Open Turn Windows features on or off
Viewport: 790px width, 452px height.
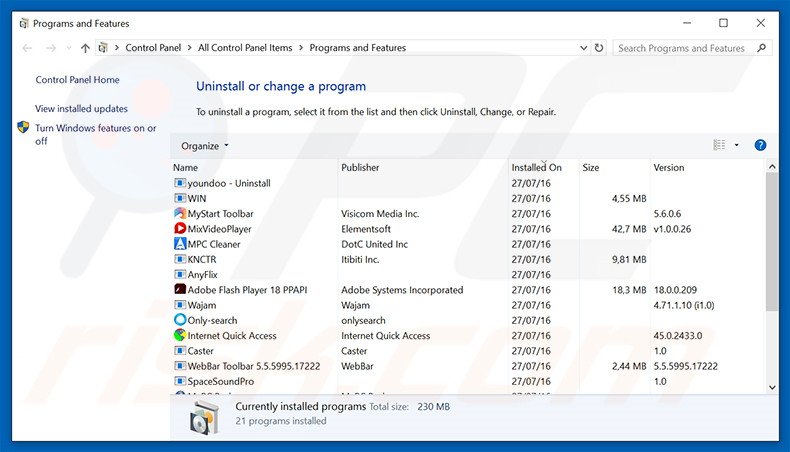[x=95, y=135]
